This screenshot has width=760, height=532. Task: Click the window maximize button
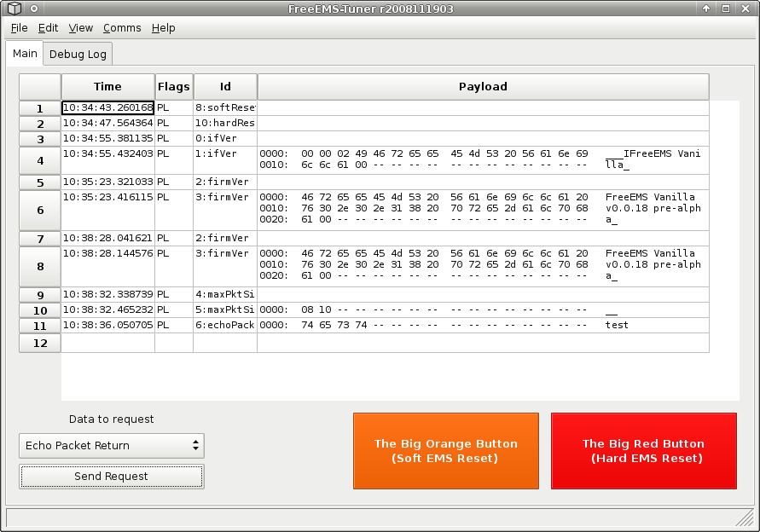coord(726,9)
